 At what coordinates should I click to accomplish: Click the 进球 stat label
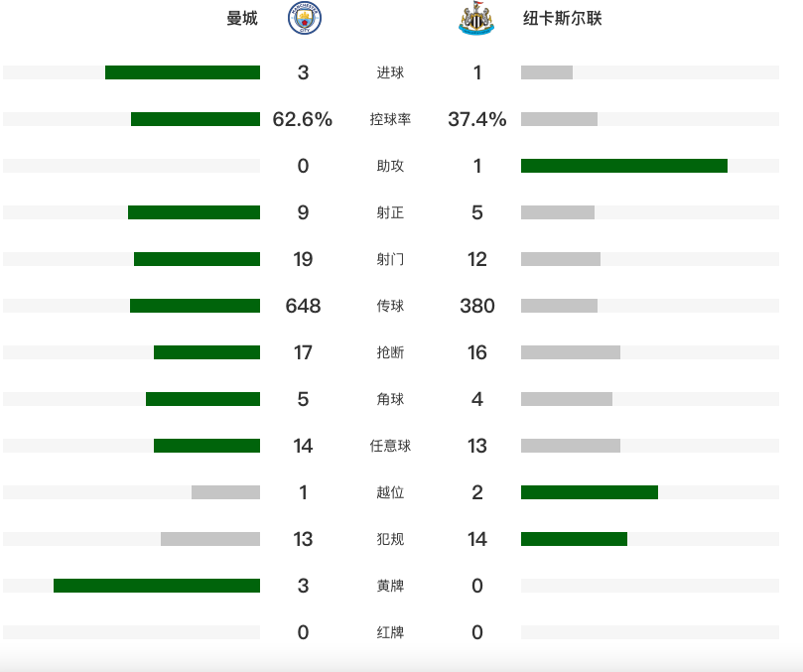[x=390, y=72]
